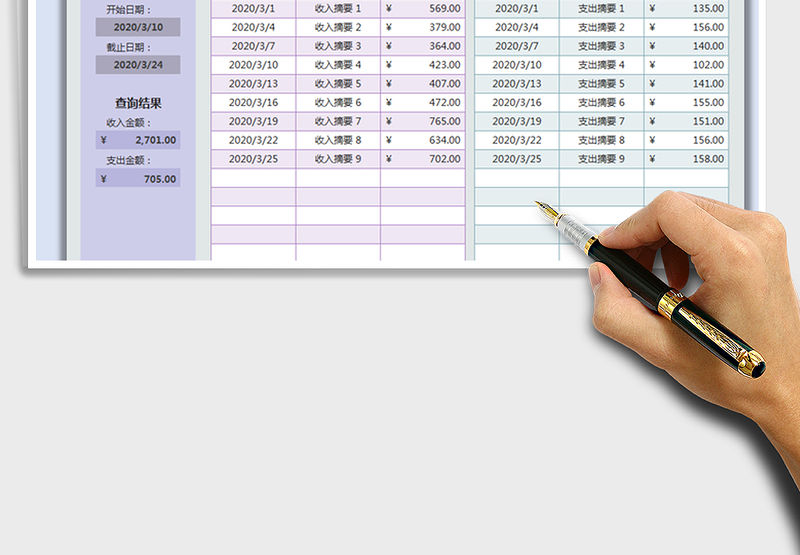This screenshot has width=800, height=555.
Task: Click the start date field 2020/3/10
Action: pyautogui.click(x=138, y=27)
